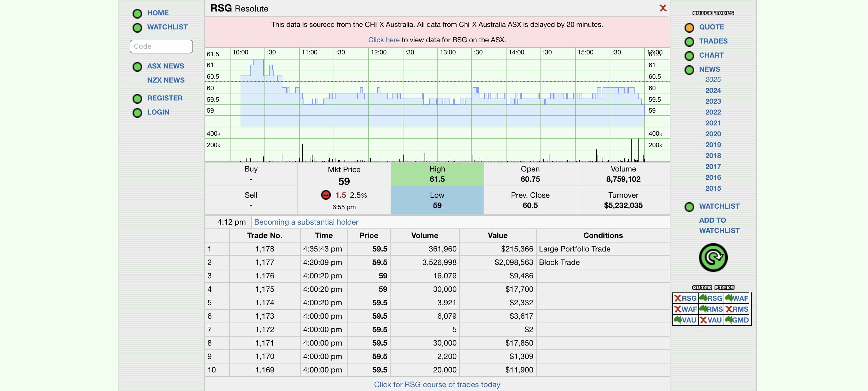The image size is (868, 391).
Task: Select news year 2017
Action: [713, 167]
